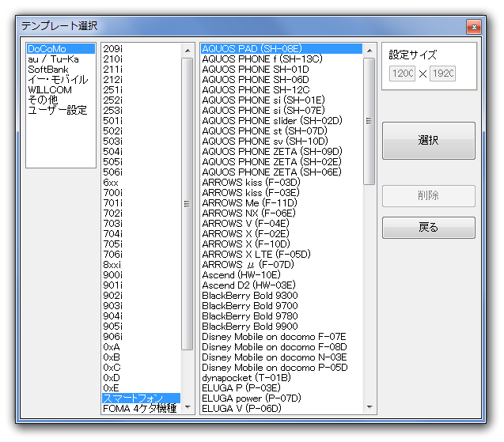Select 251i series
Viewport: 504px width, 442px height.
tap(141, 90)
